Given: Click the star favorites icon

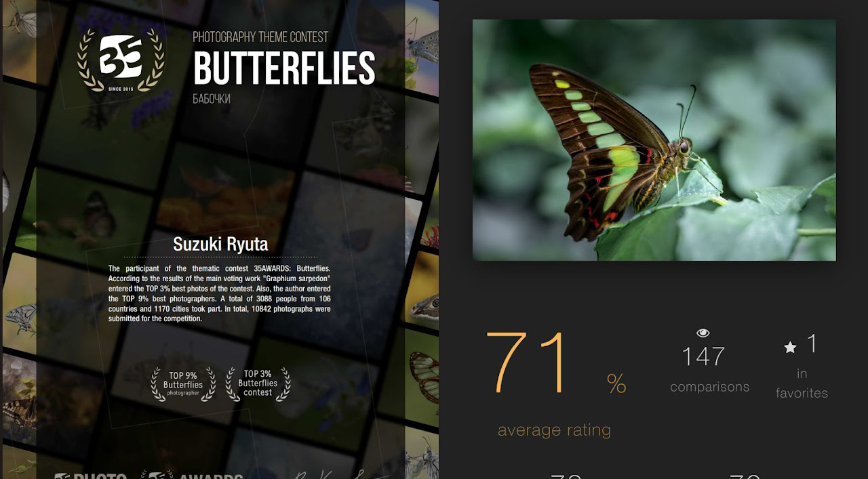Looking at the screenshot, I should [790, 347].
